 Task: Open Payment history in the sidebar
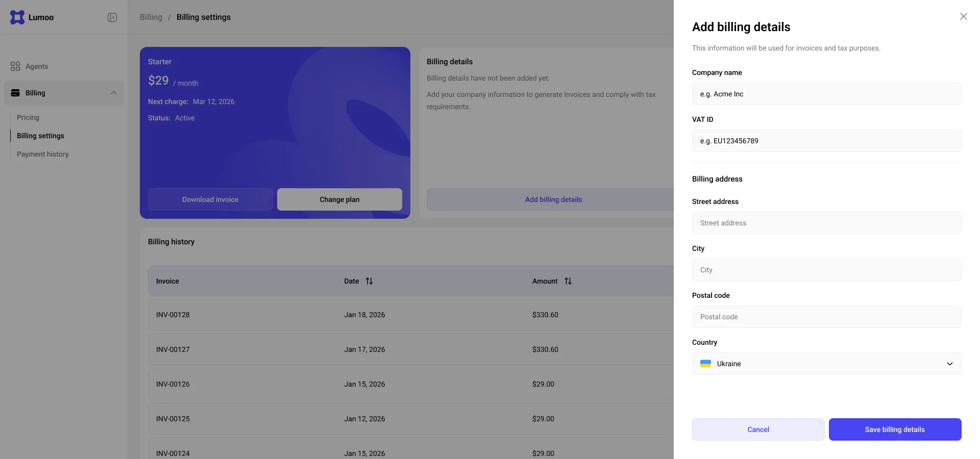pyautogui.click(x=43, y=154)
